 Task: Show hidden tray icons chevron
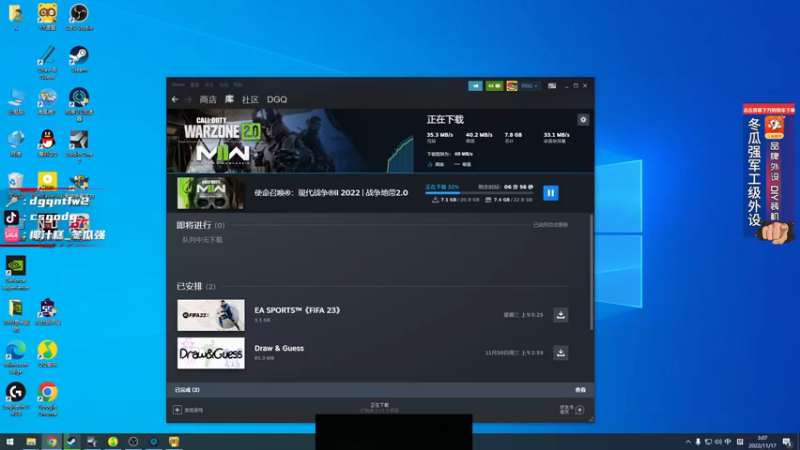click(x=688, y=442)
